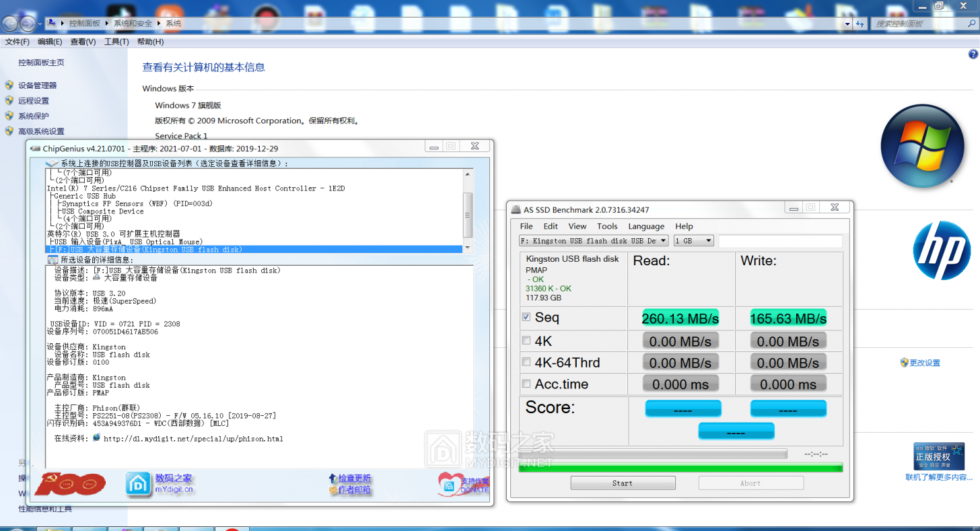
Task: Click the Start benchmark button
Action: click(x=623, y=483)
